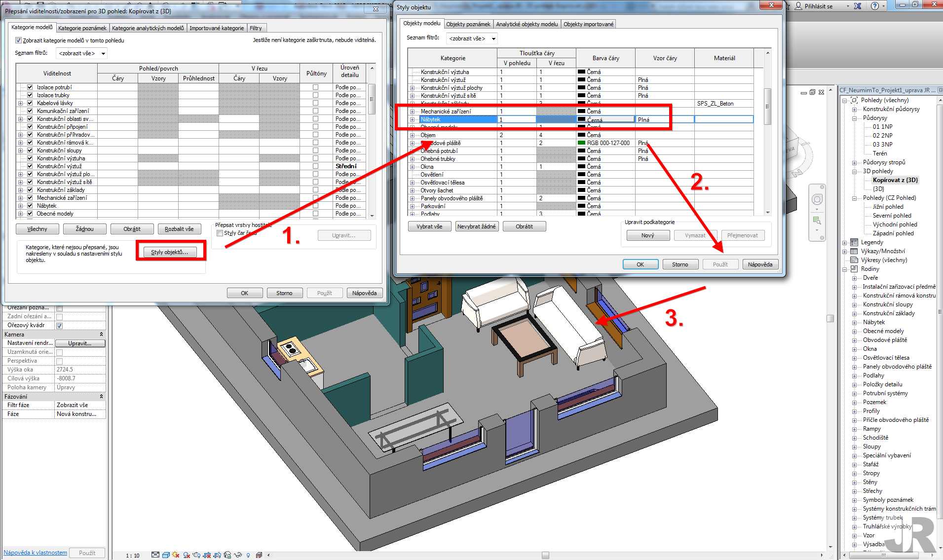Click the Detail Level icon in view bar
This screenshot has width=943, height=560.
point(155,555)
